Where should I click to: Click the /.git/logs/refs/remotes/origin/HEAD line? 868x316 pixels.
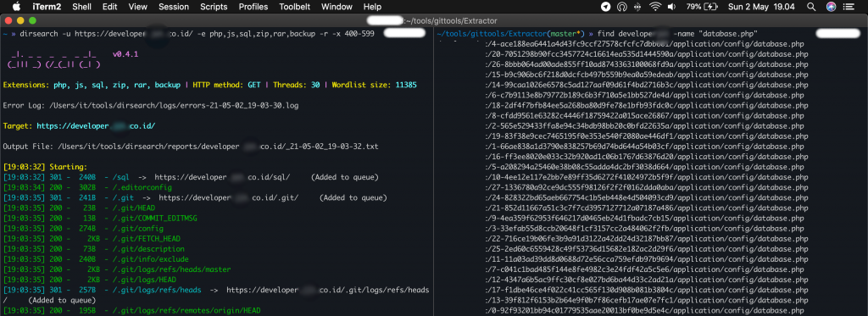click(131, 310)
